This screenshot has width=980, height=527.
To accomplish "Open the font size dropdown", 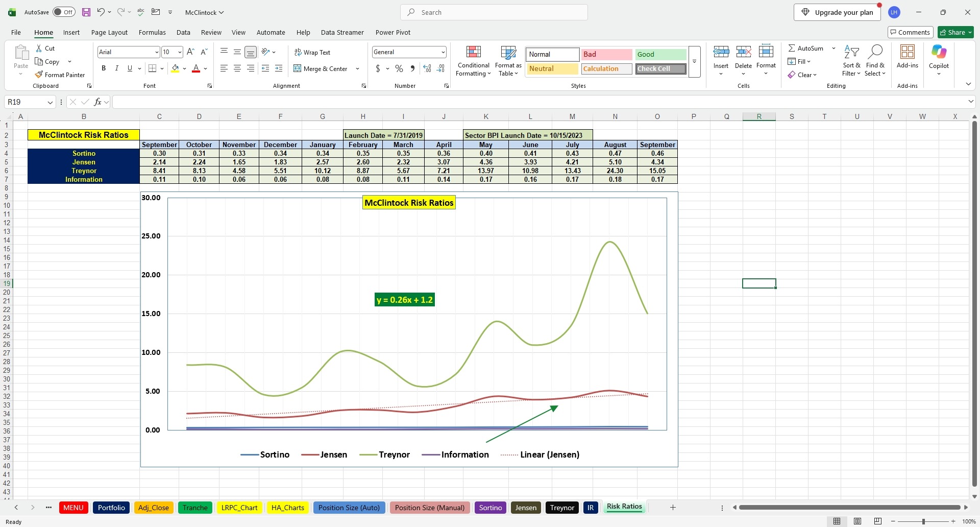I will coord(180,52).
